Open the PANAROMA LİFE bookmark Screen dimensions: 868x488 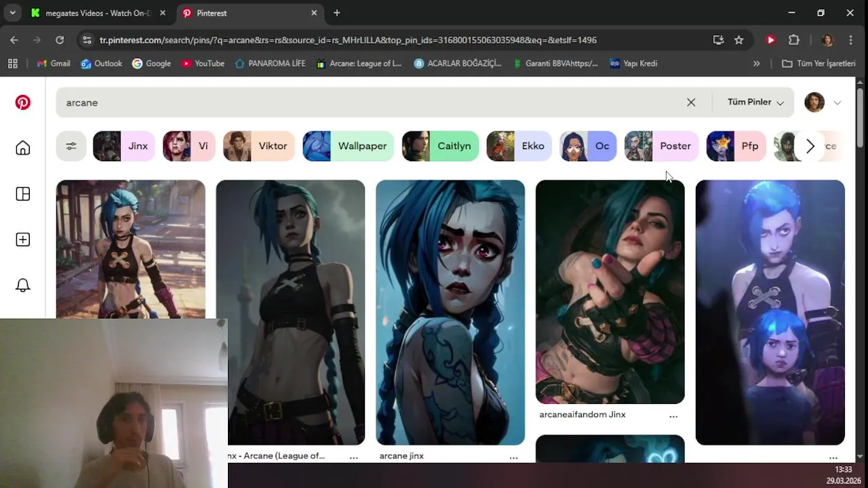pyautogui.click(x=270, y=63)
